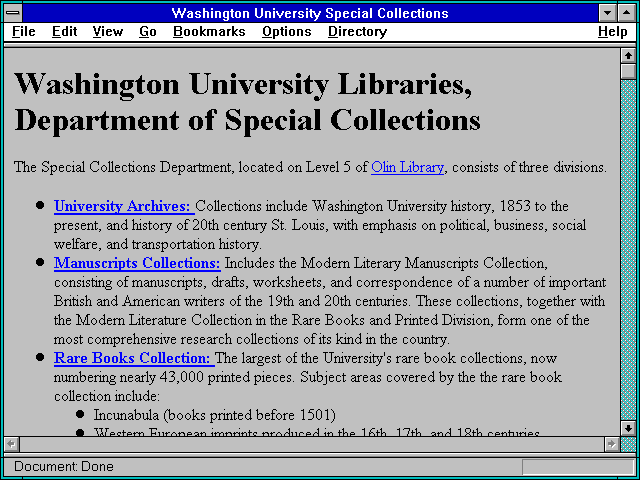This screenshot has width=640, height=480.
Task: Click the minimize window arrow button
Action: pos(607,13)
